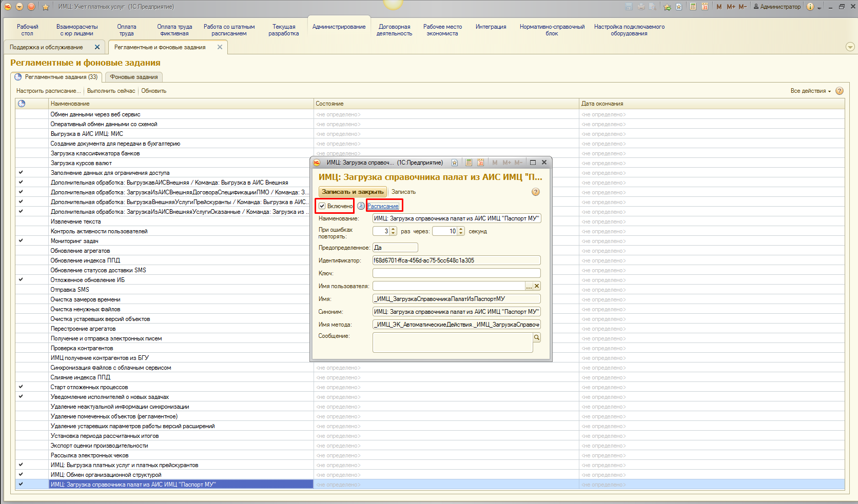Expand the round arrow button under the toolbar

click(850, 47)
